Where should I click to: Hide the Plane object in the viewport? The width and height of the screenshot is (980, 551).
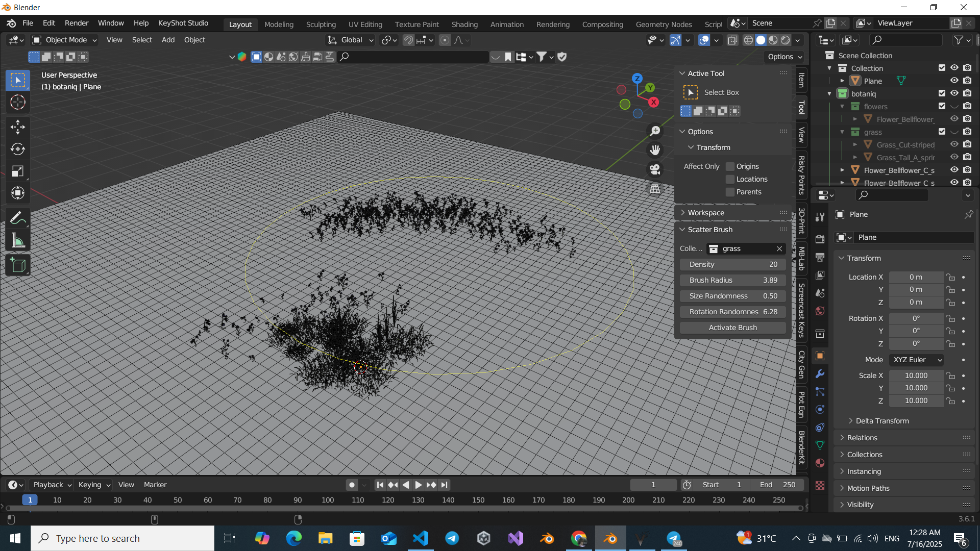(x=954, y=81)
